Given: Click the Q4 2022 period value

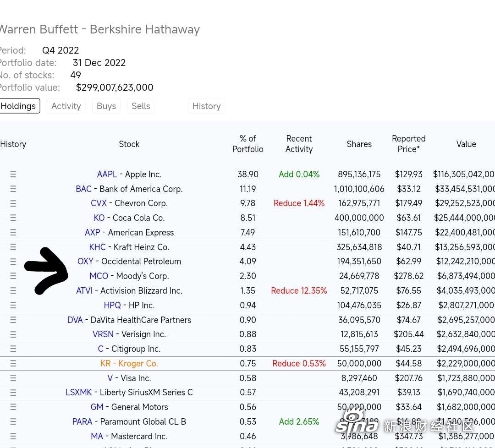Looking at the screenshot, I should point(60,50).
